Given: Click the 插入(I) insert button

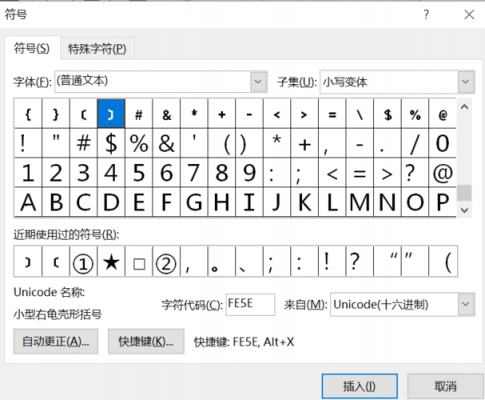Looking at the screenshot, I should click(360, 386).
